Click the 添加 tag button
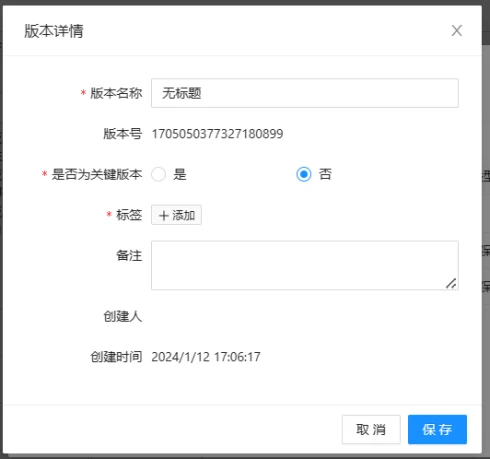This screenshot has width=490, height=459. click(176, 215)
